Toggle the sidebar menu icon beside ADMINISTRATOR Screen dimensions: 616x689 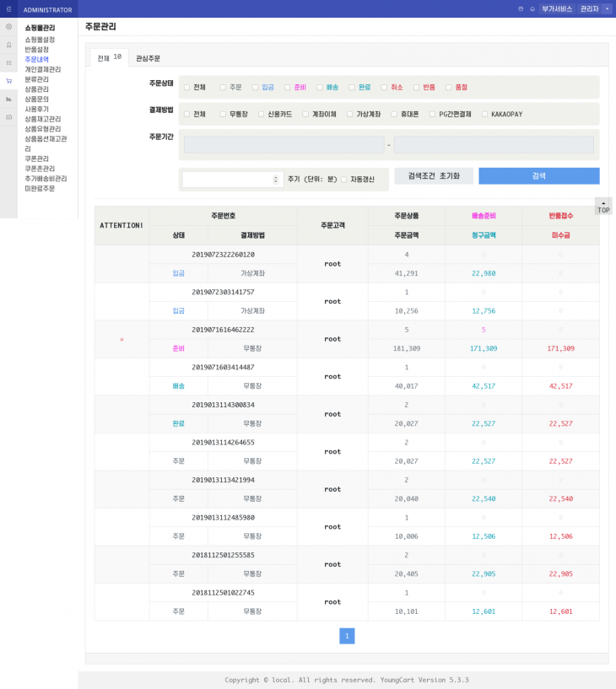tap(8, 9)
